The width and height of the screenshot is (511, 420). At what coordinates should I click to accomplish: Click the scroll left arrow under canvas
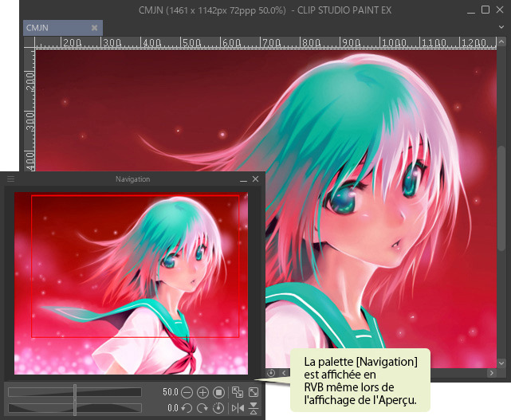284,373
